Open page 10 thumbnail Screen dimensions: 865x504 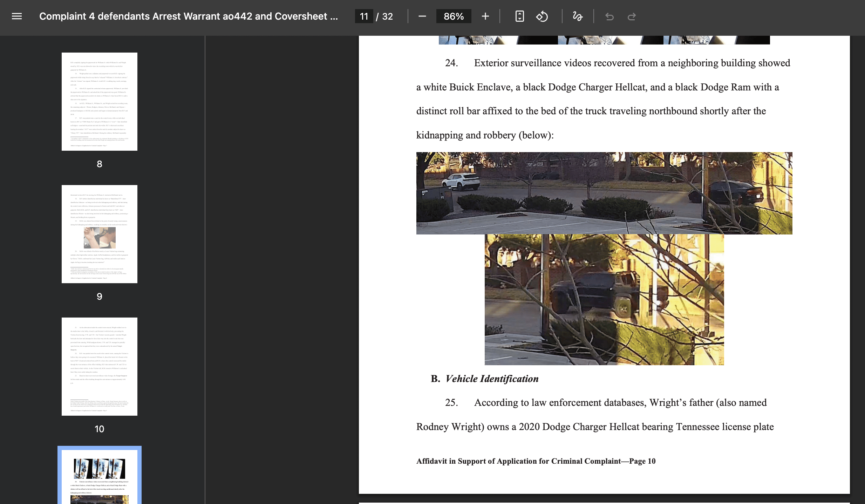click(x=100, y=367)
